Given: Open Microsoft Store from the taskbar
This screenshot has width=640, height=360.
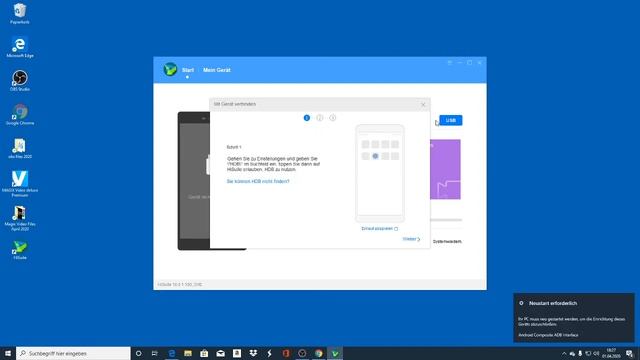Looking at the screenshot, I should point(204,353).
